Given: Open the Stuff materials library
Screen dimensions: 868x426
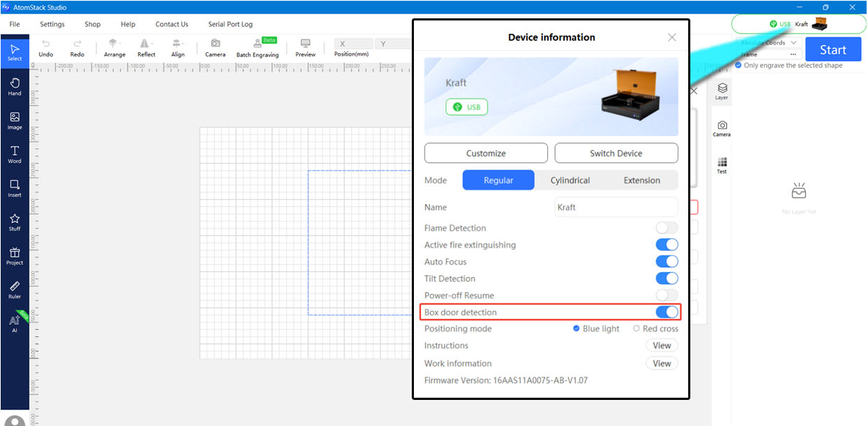Looking at the screenshot, I should [15, 222].
